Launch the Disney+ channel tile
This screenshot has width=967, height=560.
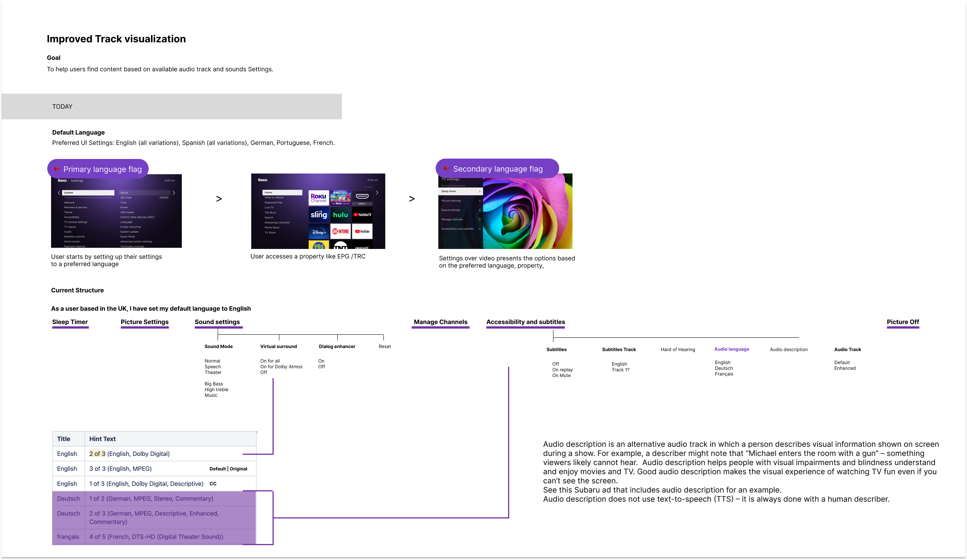(319, 231)
